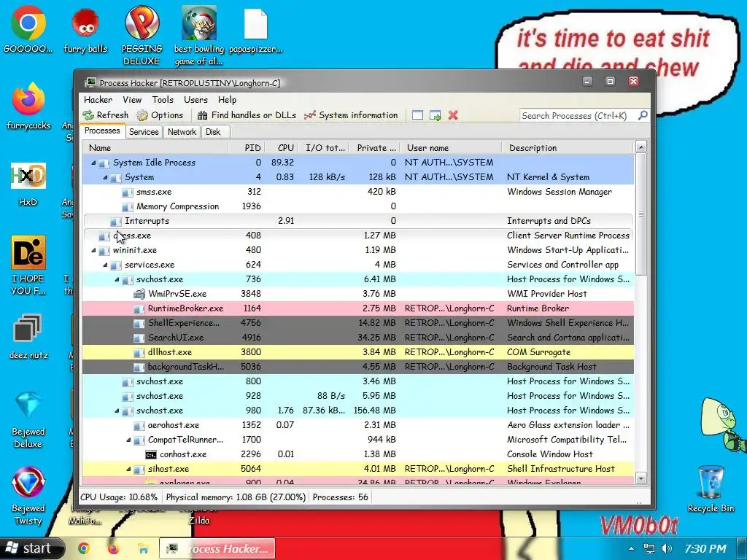Click the conhost.exe console icon
The height and width of the screenshot is (560, 747).
point(150,455)
